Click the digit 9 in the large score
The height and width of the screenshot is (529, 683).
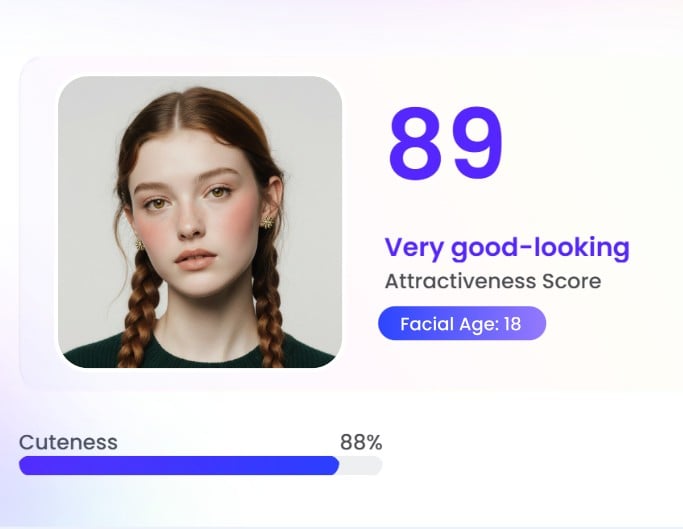(473, 142)
